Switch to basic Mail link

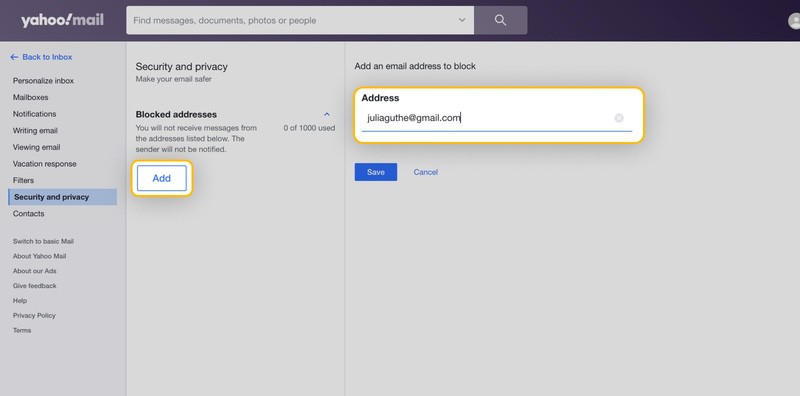43,241
